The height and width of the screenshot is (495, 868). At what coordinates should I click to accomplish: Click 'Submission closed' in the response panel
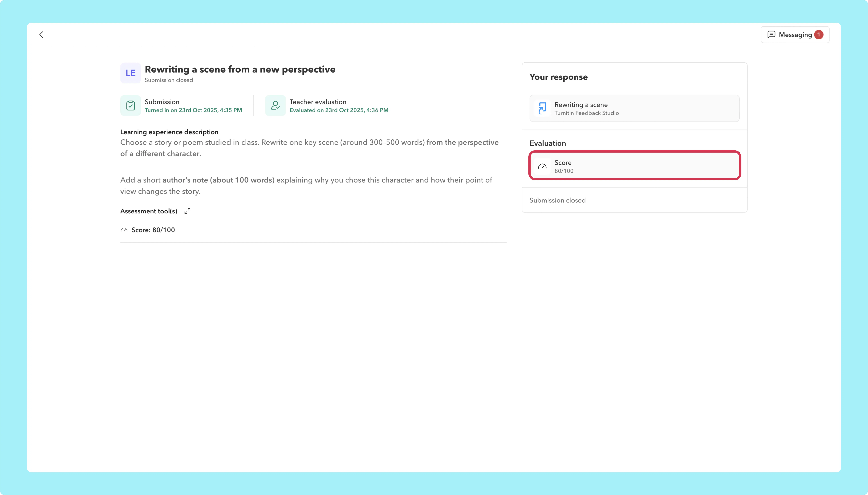pos(558,200)
